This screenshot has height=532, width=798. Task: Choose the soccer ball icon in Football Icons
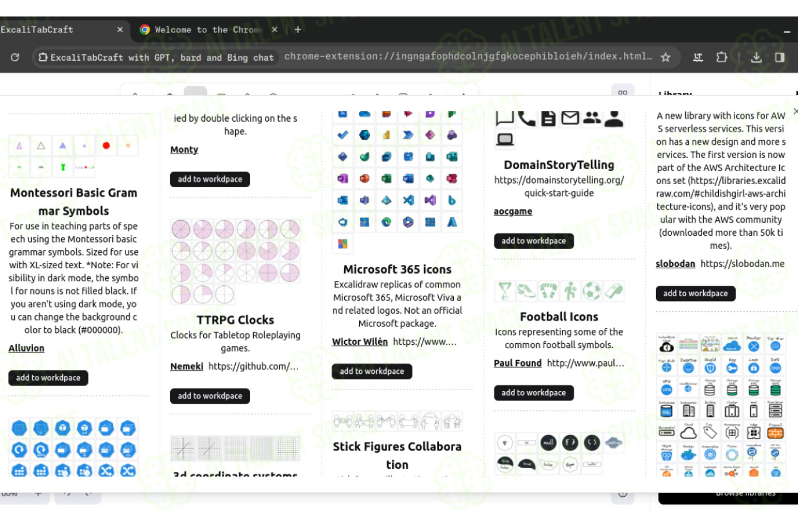pos(592,291)
